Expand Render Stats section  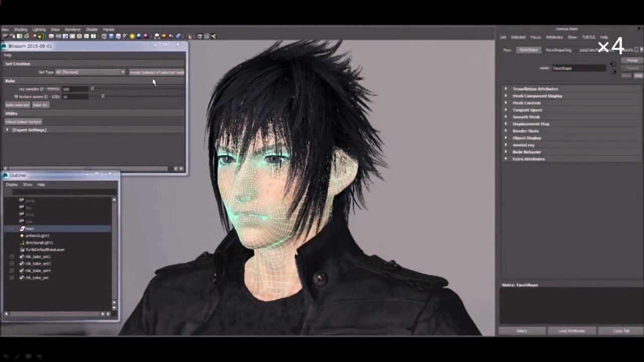coord(506,131)
